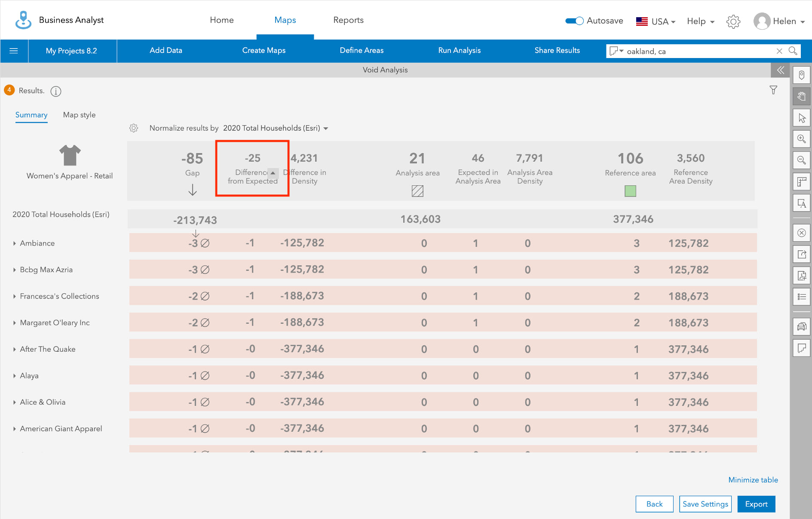This screenshot has height=519, width=812.
Task: Click the bottom note flag sidebar icon
Action: [802, 348]
